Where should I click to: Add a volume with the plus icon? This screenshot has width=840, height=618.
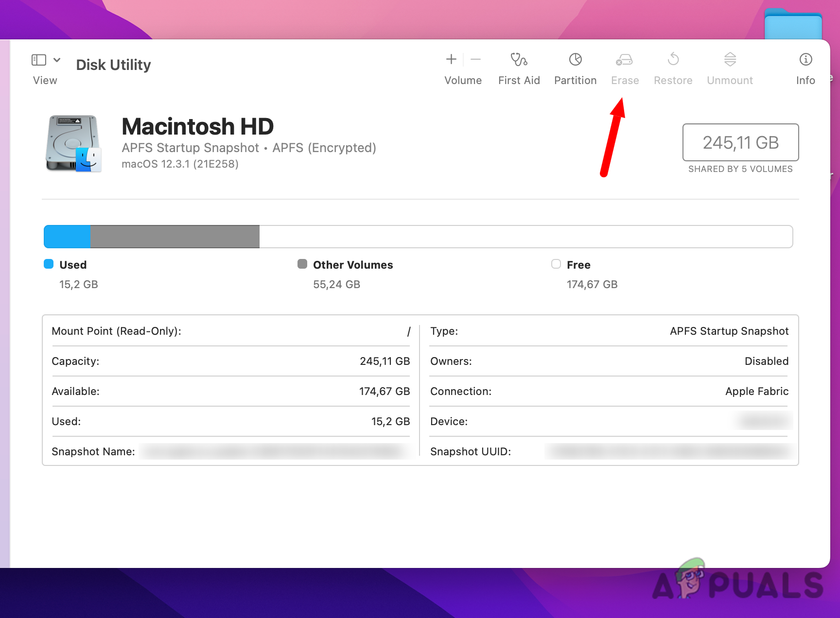point(451,59)
